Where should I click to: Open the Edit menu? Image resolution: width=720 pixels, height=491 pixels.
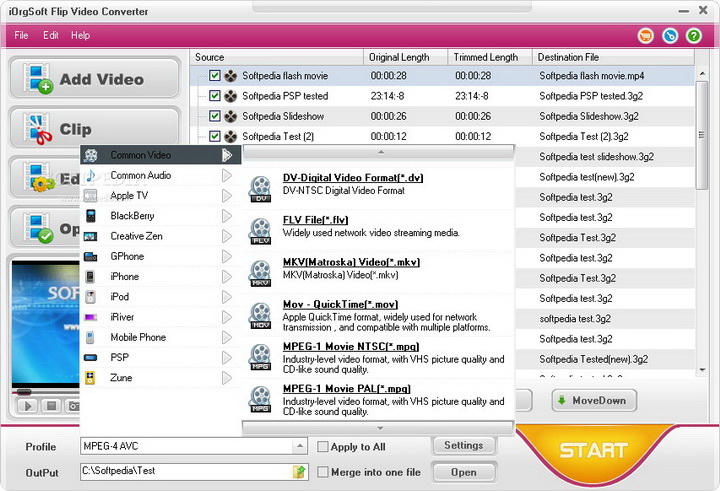coord(51,35)
